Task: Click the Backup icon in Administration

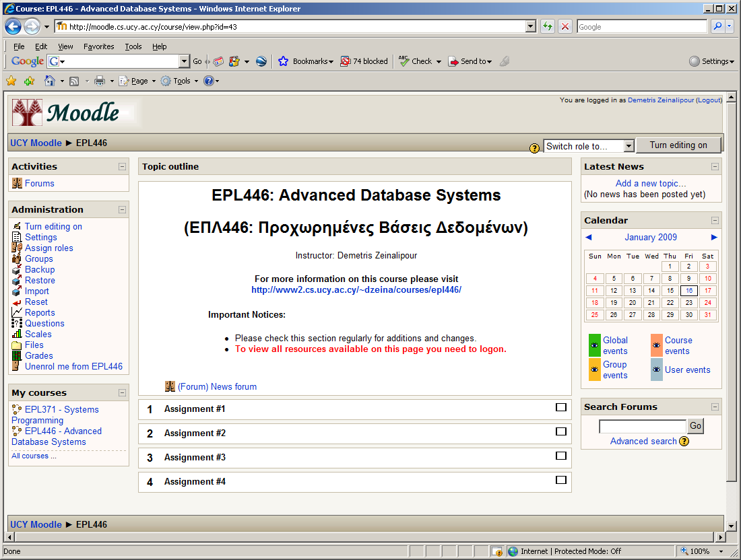Action: tap(17, 269)
